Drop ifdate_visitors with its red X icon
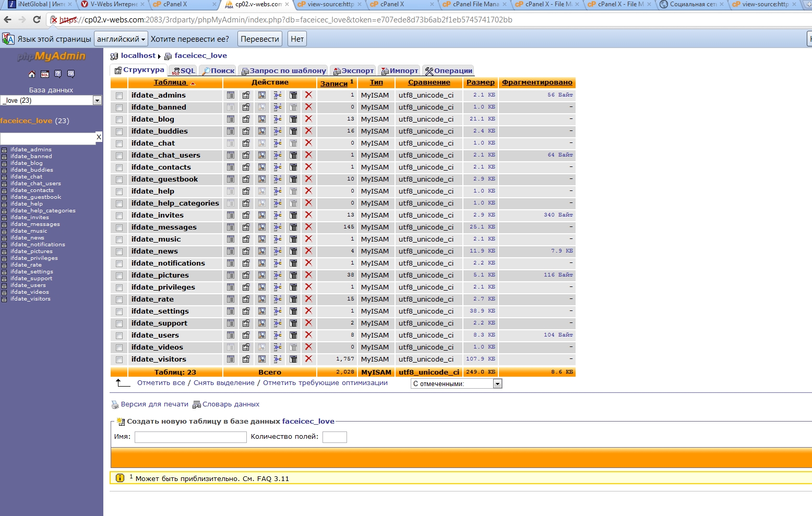The width and height of the screenshot is (812, 516). pyautogui.click(x=308, y=359)
